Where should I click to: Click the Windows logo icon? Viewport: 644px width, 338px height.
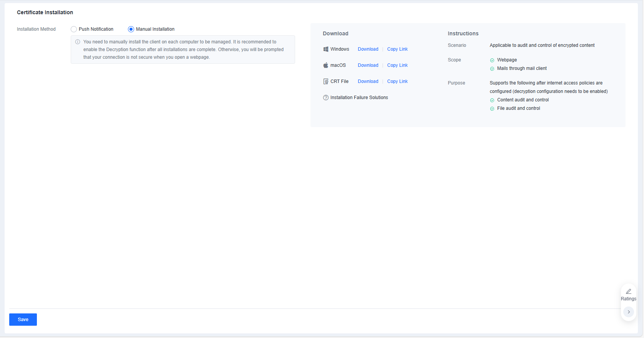[x=326, y=49]
